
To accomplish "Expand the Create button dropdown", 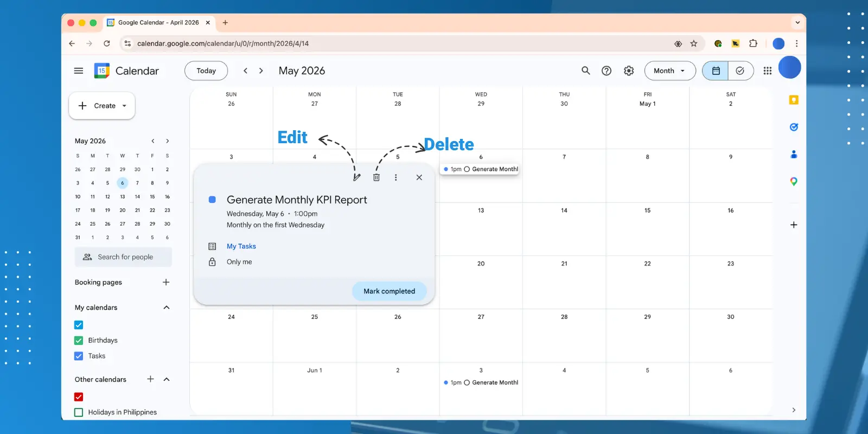I will 124,106.
